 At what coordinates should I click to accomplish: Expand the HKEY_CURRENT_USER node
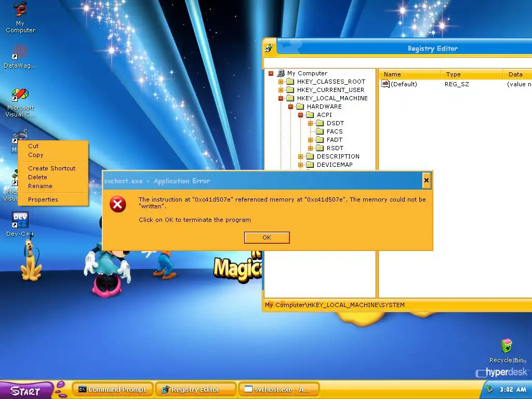[281, 90]
